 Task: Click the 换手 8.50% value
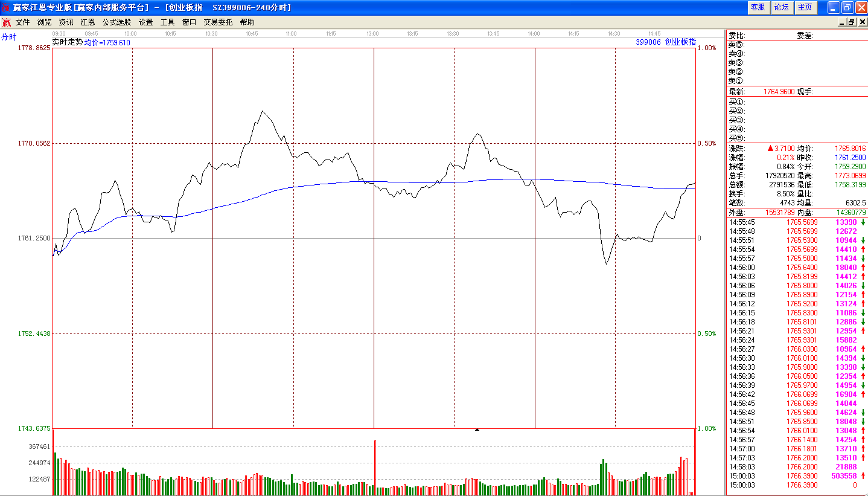point(785,193)
